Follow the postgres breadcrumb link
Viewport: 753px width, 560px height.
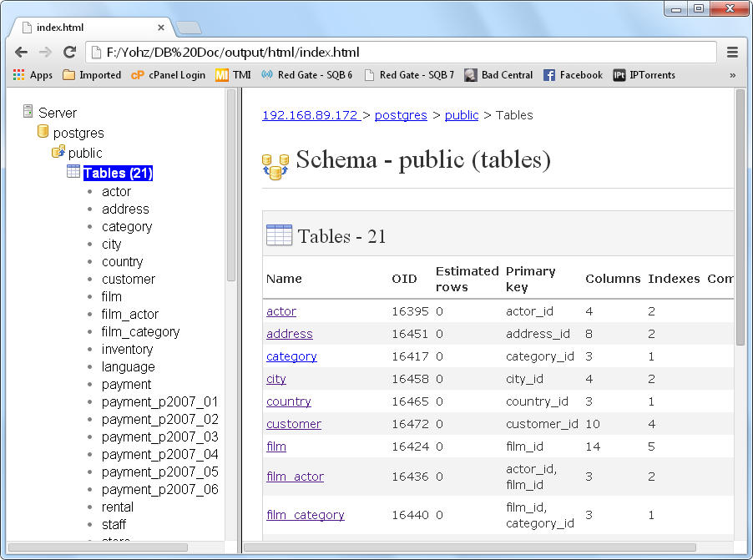(x=400, y=115)
